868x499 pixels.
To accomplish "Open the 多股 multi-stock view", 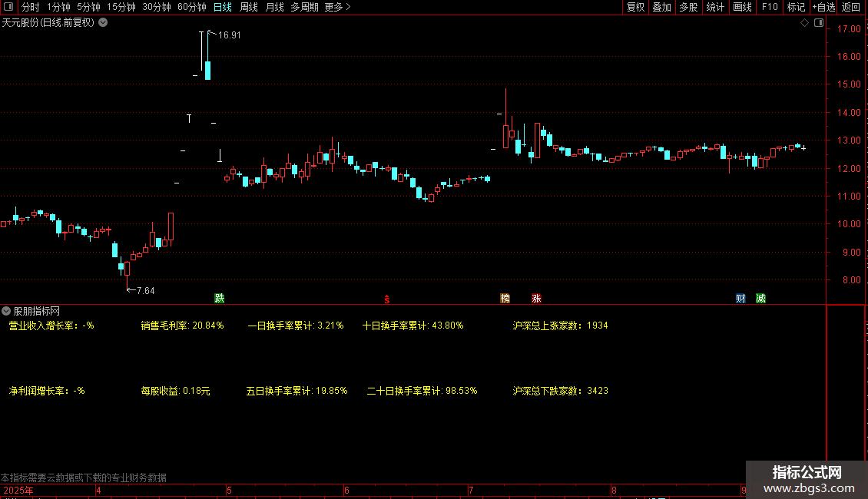I will [x=689, y=7].
